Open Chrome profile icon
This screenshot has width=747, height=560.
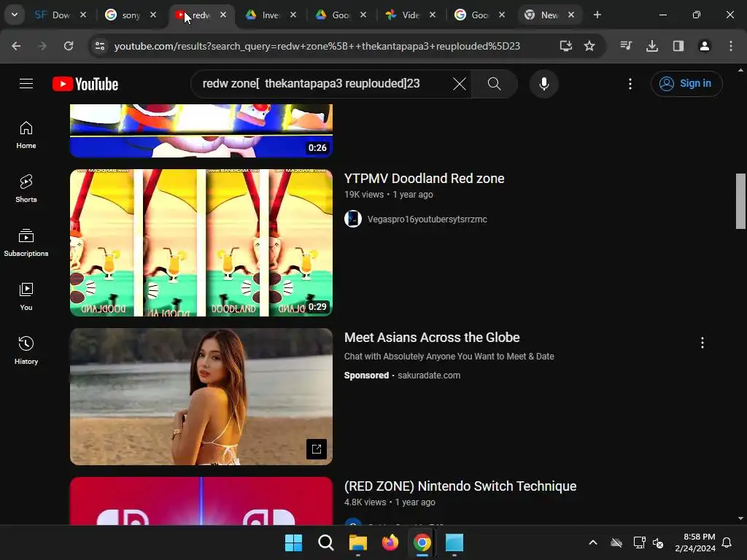705,46
